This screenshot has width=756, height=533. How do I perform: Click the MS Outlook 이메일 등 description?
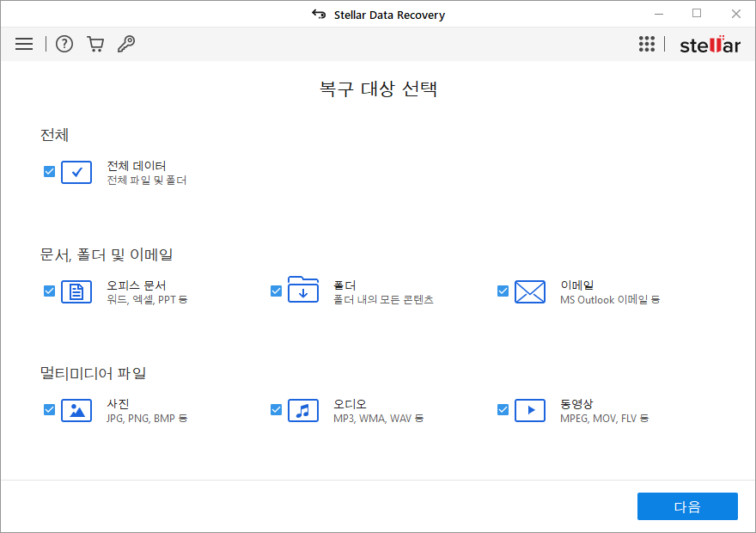tap(609, 299)
